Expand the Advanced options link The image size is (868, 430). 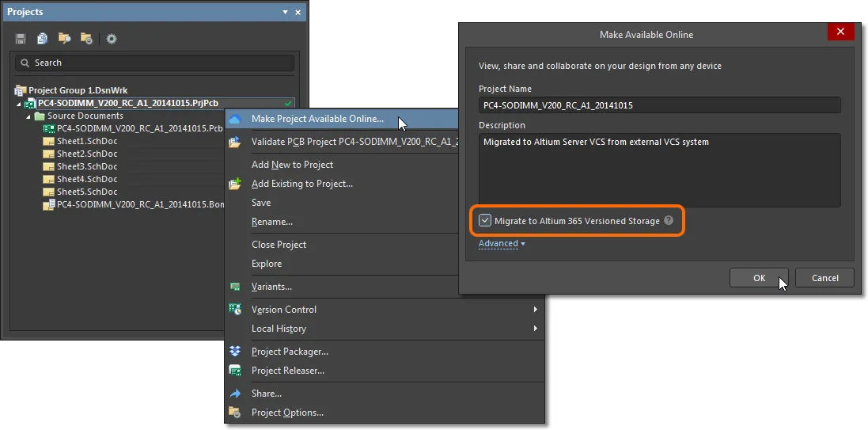pyautogui.click(x=502, y=243)
